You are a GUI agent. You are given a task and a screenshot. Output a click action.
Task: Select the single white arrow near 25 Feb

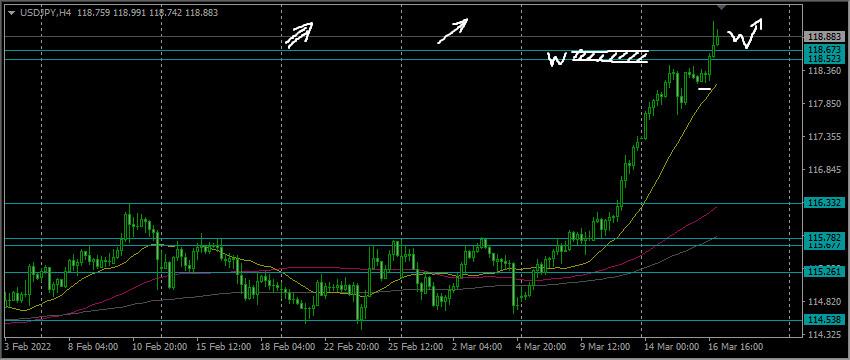(x=453, y=31)
